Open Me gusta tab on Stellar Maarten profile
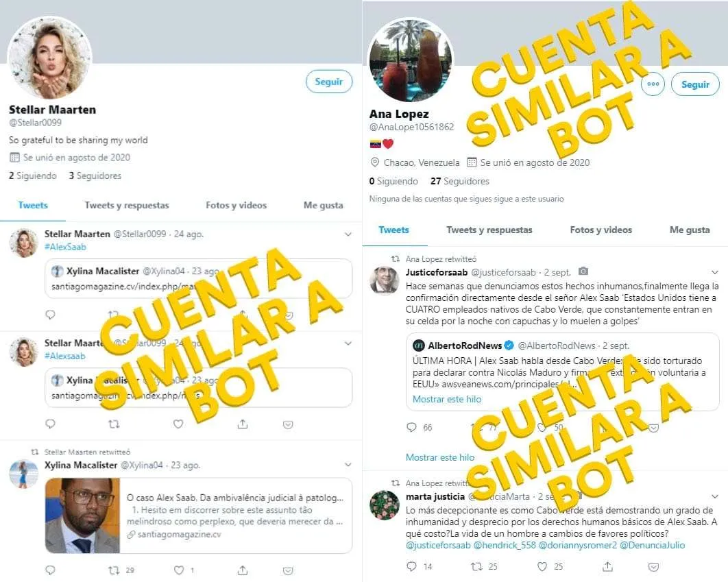 point(323,205)
